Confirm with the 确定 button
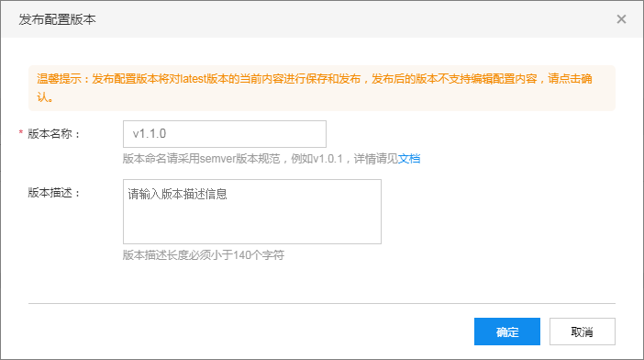The image size is (644, 360). pos(507,332)
